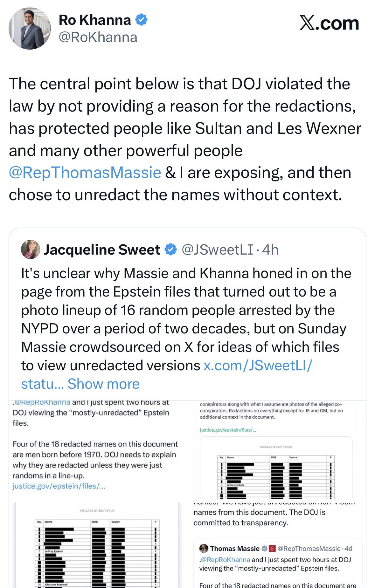Open the @RepThomasMassie mention link
Screen dimensions: 375x588
(x=85, y=173)
